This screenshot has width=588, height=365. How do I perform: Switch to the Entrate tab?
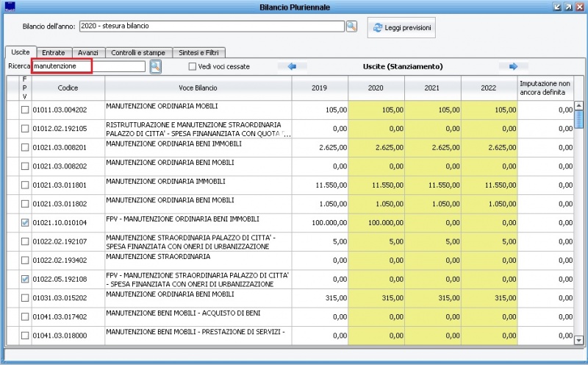[53, 53]
